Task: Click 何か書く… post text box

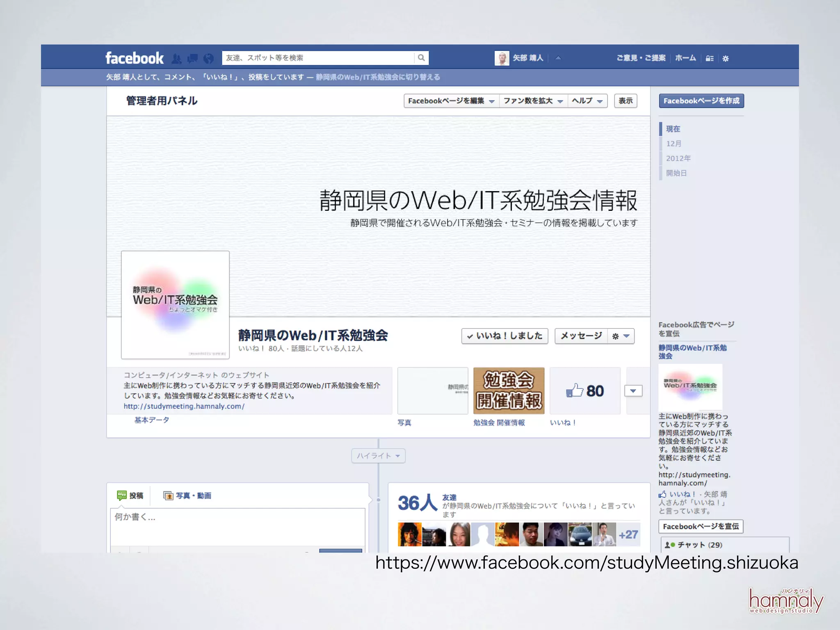Action: [x=237, y=527]
